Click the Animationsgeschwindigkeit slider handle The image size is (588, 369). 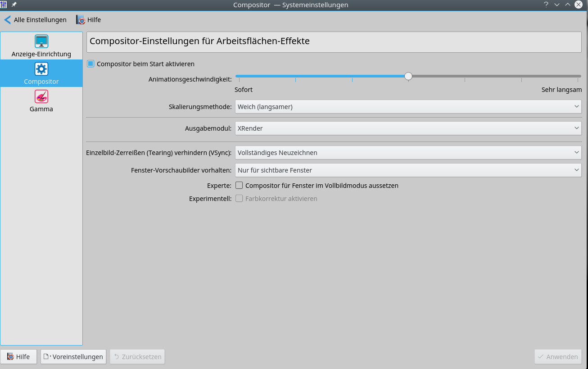(x=408, y=76)
